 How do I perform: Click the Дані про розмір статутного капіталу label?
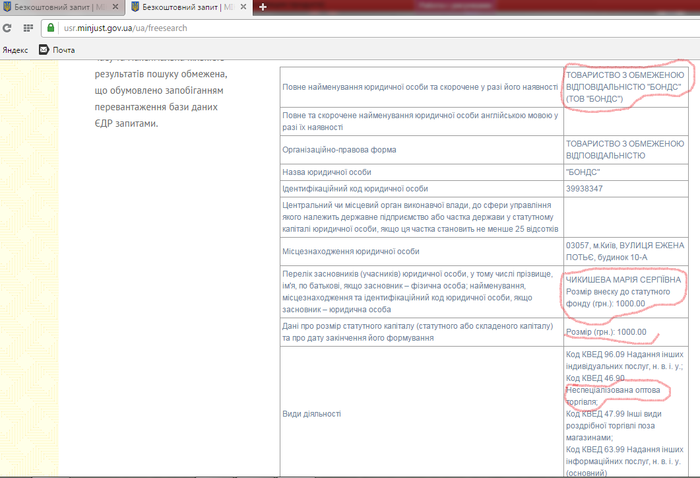pos(417,332)
